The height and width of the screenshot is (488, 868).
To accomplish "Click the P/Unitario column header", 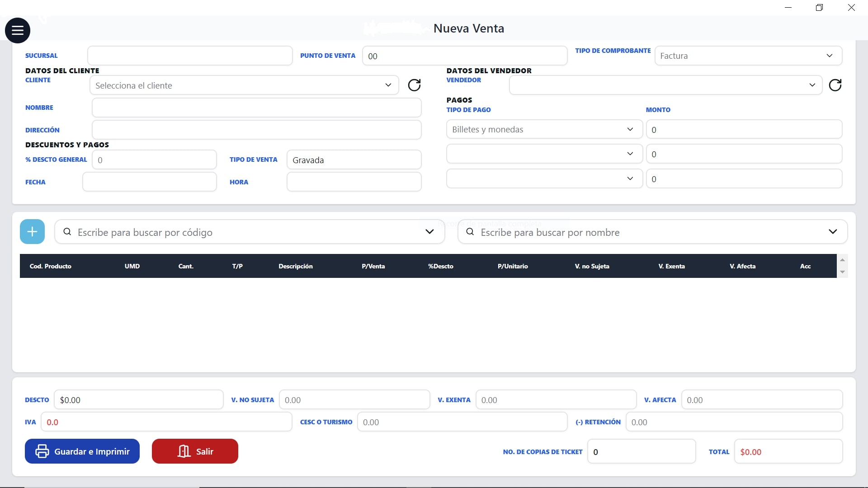I will pyautogui.click(x=513, y=266).
